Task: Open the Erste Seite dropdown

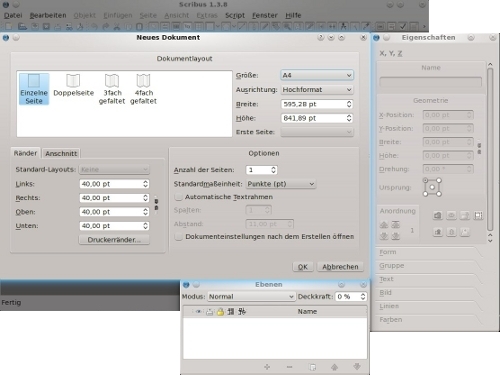Action: [317, 132]
